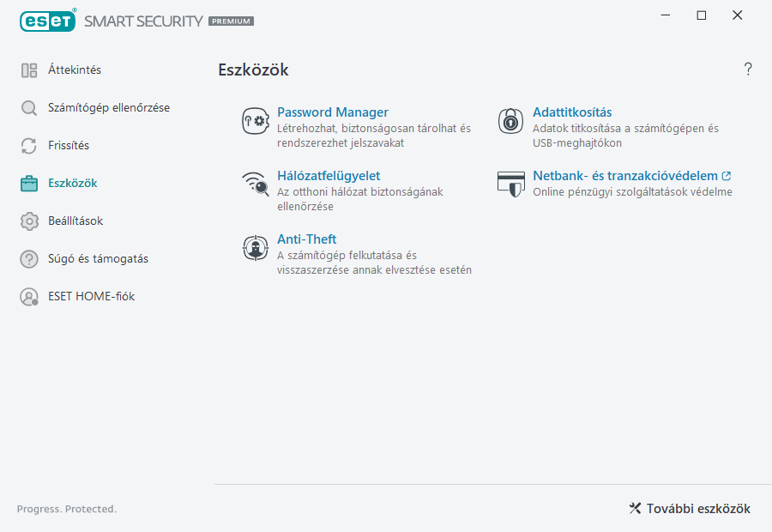Select Frissítés in the sidebar
The width and height of the screenshot is (772, 532).
click(x=69, y=145)
